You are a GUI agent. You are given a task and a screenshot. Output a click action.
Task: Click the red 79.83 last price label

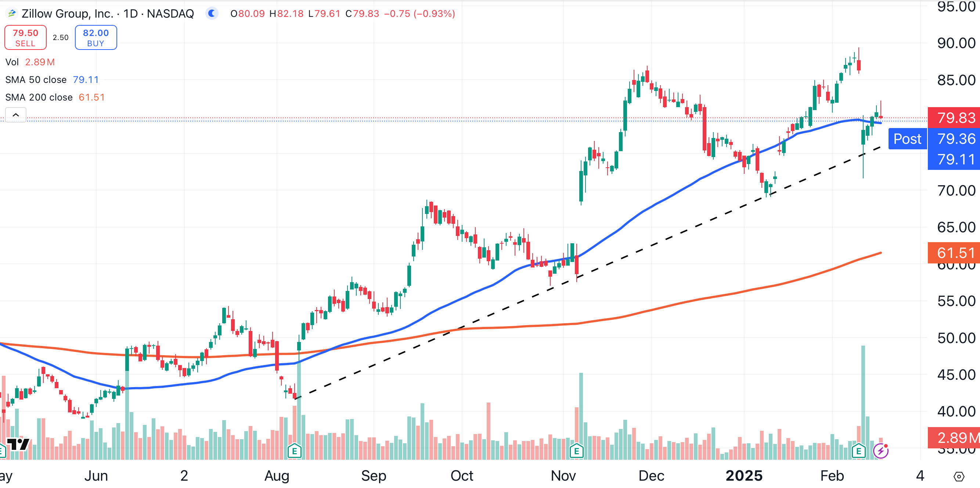[955, 118]
